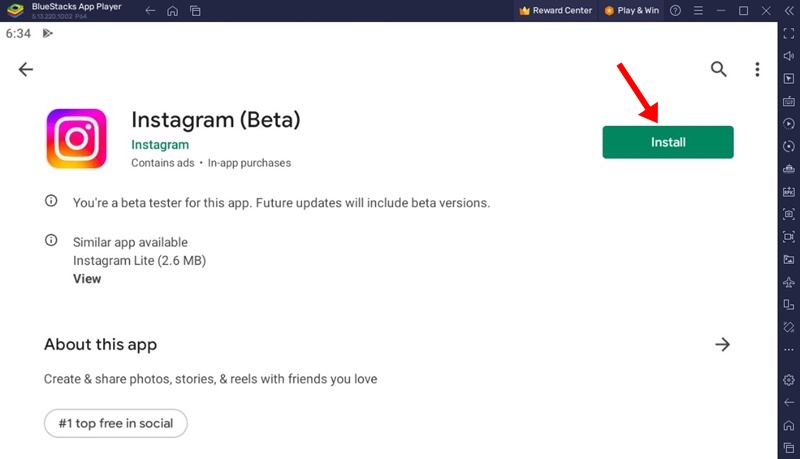Click the 6:34 clock in status bar
The image size is (800, 459).
18,34
